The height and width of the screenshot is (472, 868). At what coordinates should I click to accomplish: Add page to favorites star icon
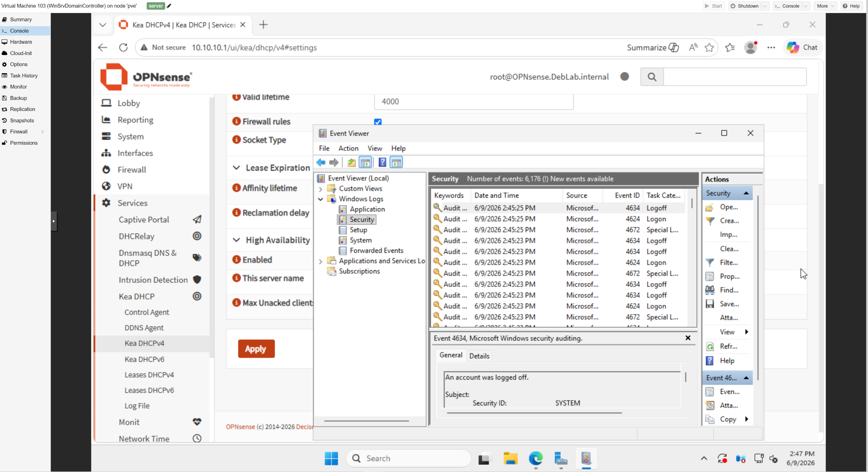[x=709, y=47]
